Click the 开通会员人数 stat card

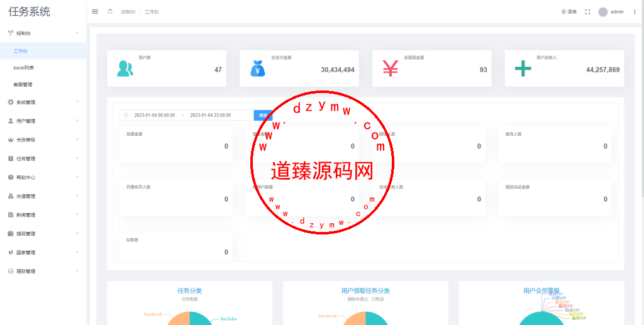[176, 198]
